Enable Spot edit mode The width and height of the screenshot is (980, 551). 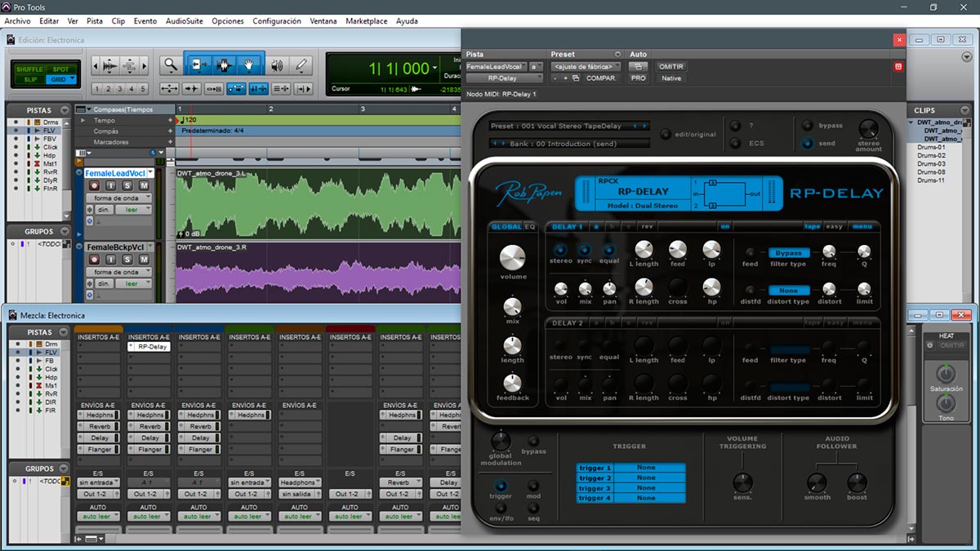[60, 69]
